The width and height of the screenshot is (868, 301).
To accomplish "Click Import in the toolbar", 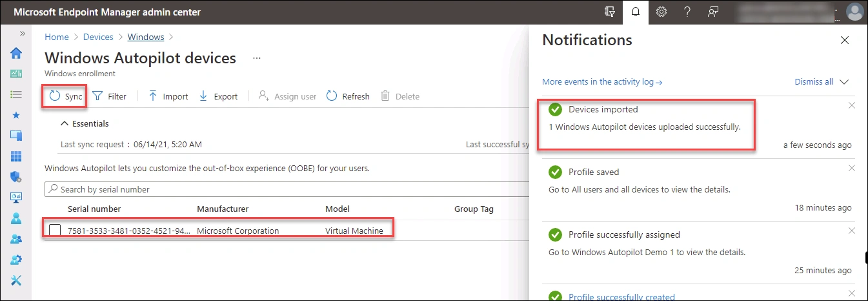I will click(x=168, y=96).
